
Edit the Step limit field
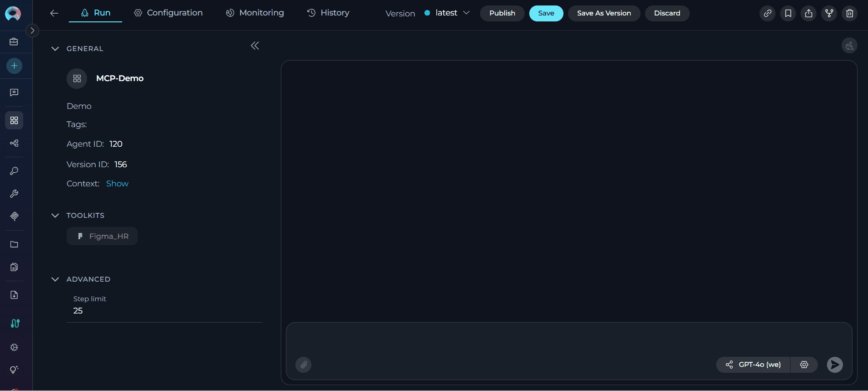tap(165, 311)
